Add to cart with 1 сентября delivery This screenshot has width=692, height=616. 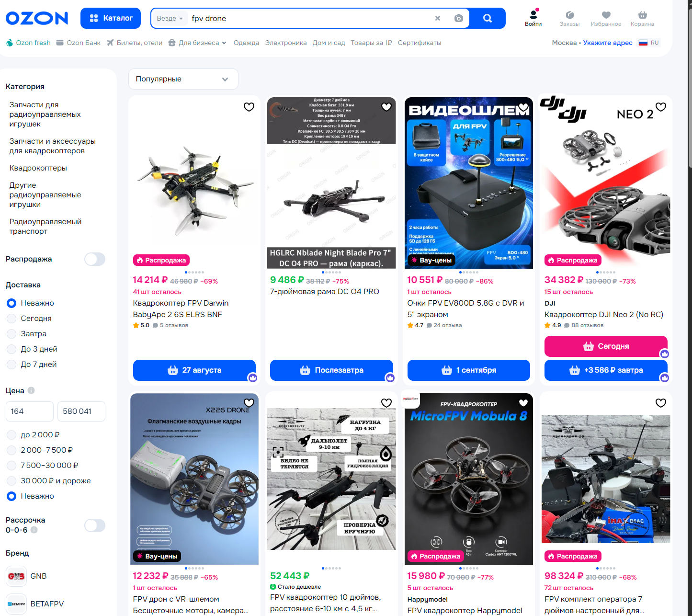tap(469, 370)
